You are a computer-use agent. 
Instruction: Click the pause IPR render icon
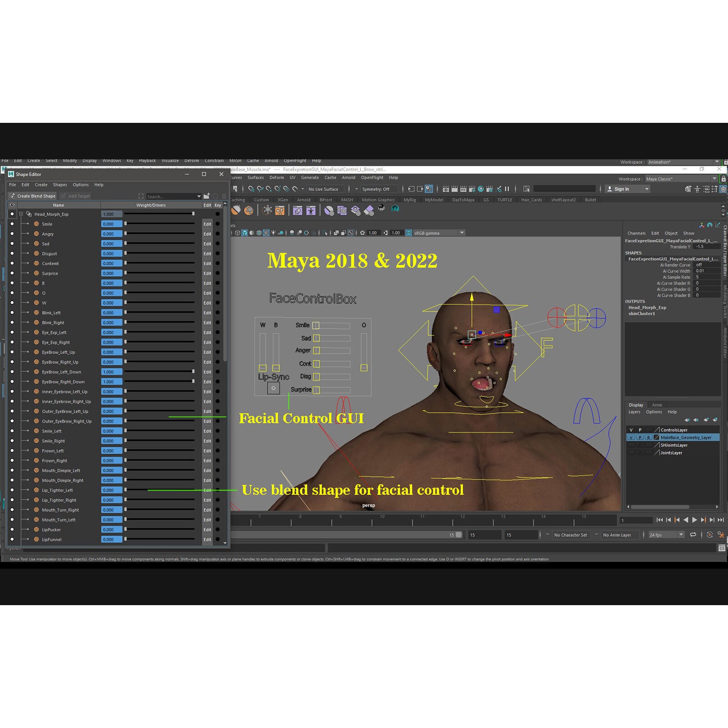coord(507,189)
